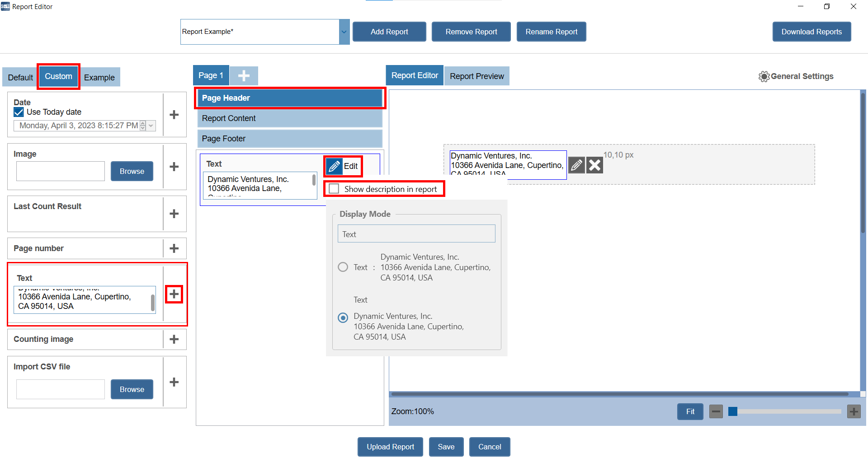Screen dimensions: 868x462
Task: Click the zoom slider track
Action: coord(787,411)
